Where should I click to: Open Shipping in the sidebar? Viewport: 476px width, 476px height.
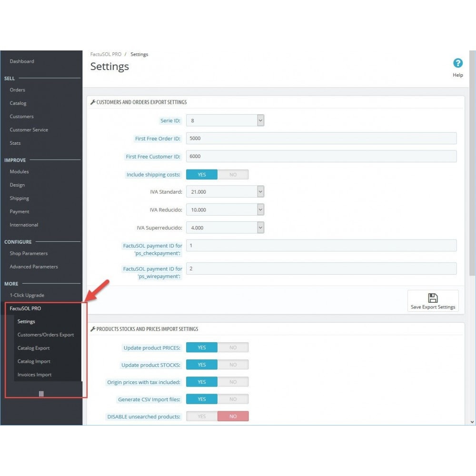(19, 198)
